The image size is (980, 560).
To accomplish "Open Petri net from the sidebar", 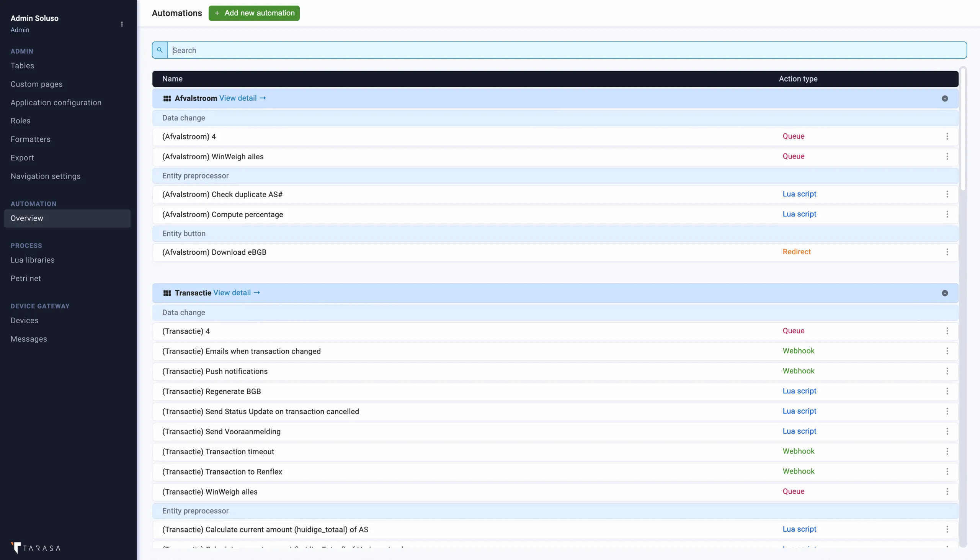I will click(x=26, y=278).
